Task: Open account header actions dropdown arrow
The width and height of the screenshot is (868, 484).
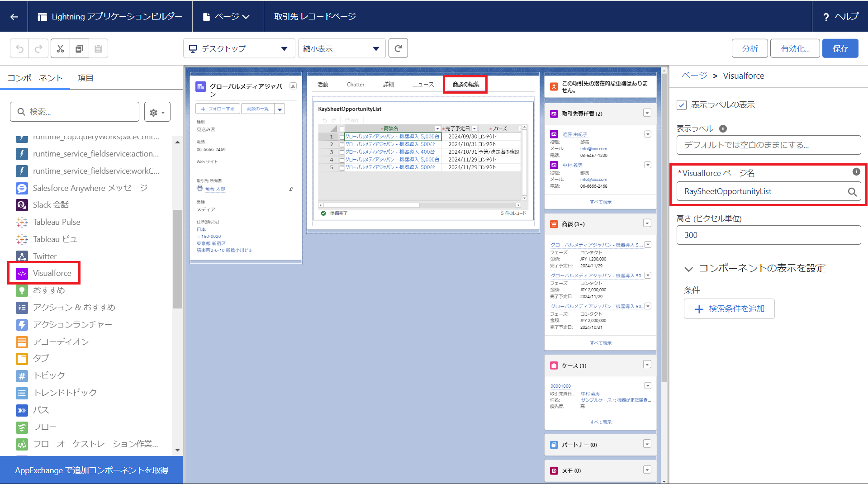Action: 280,109
